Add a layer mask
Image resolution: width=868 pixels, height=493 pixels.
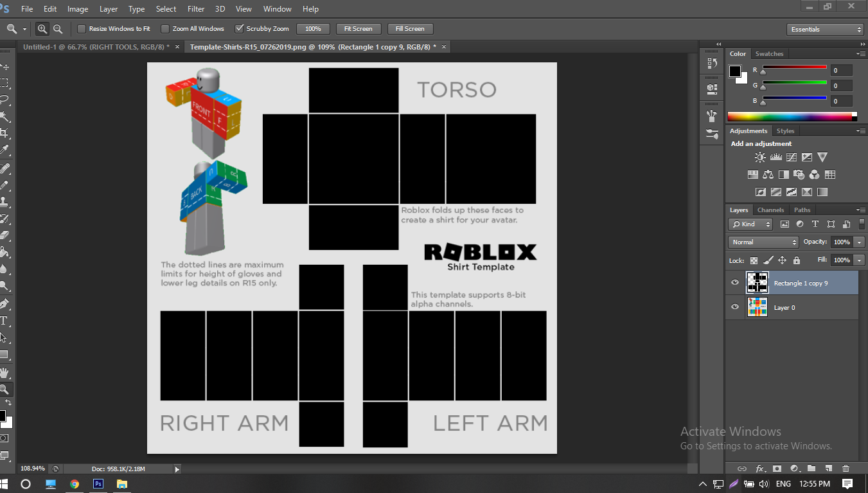coord(777,469)
